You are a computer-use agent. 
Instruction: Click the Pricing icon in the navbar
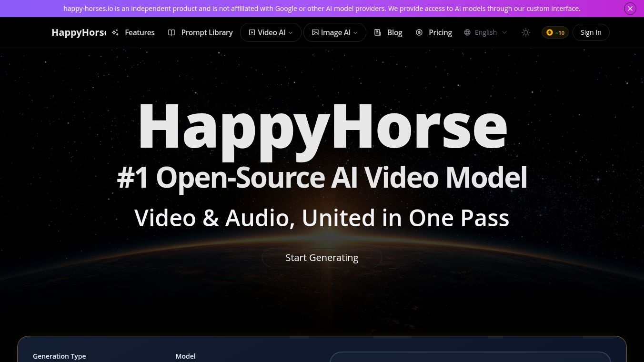click(419, 32)
